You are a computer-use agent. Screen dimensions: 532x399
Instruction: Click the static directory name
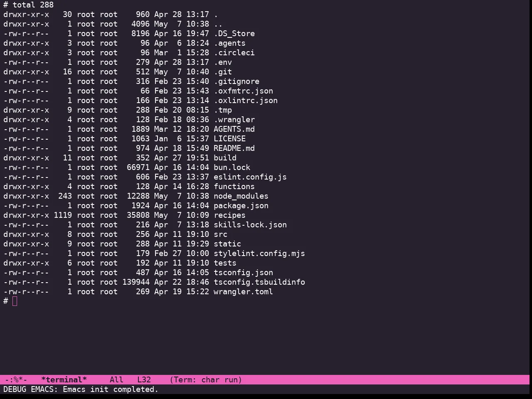pyautogui.click(x=227, y=244)
